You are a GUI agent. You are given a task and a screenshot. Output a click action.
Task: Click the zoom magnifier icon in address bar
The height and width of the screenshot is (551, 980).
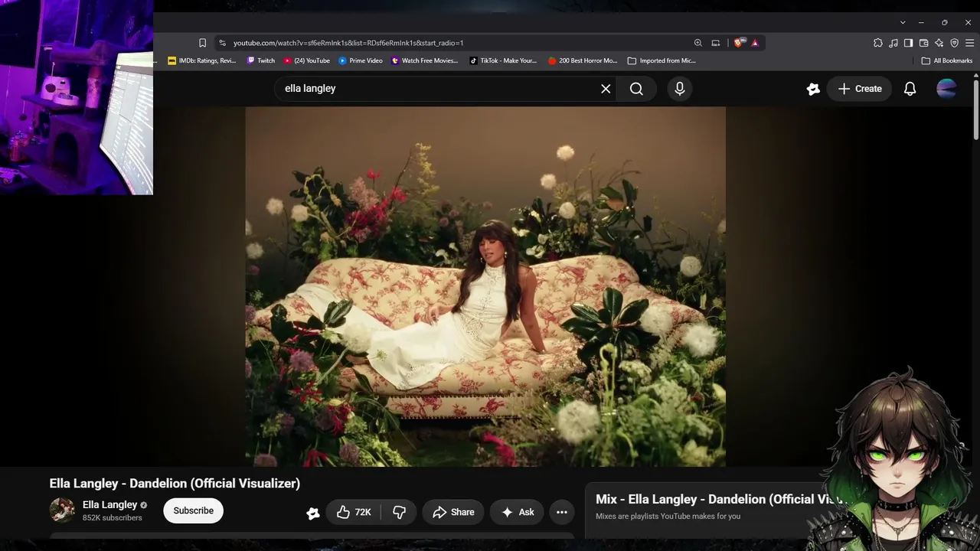(697, 43)
